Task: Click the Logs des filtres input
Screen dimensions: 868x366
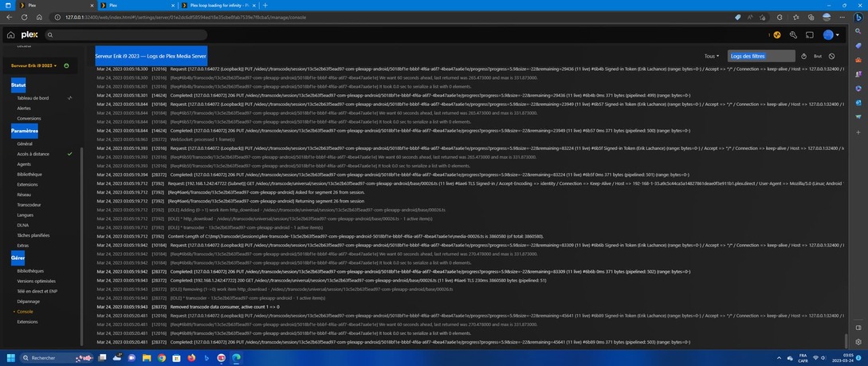Action: click(x=761, y=56)
